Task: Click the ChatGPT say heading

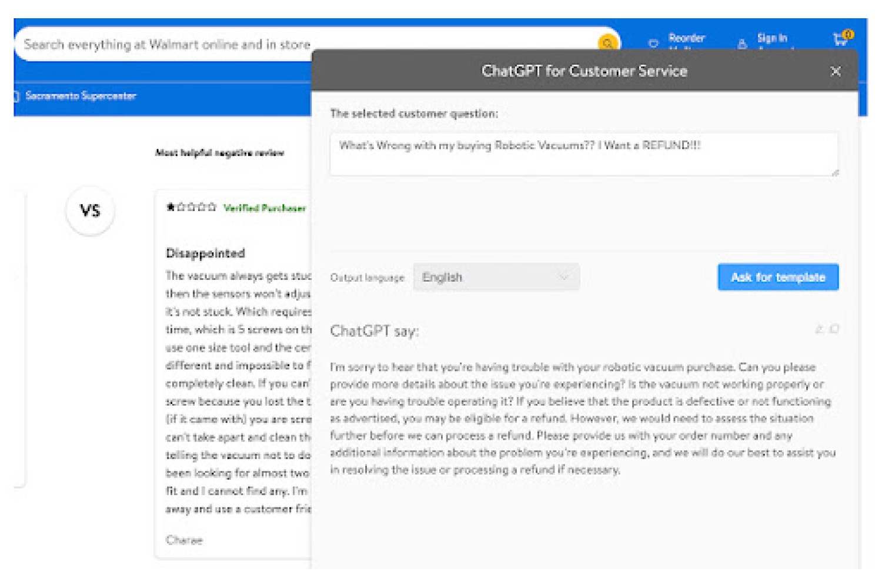Action: pyautogui.click(x=375, y=331)
